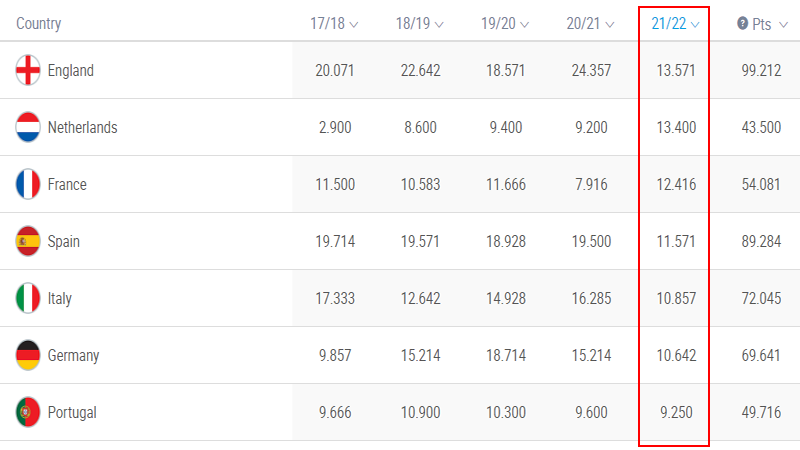This screenshot has height=450, width=800.
Task: Open the England country link
Action: point(70,70)
